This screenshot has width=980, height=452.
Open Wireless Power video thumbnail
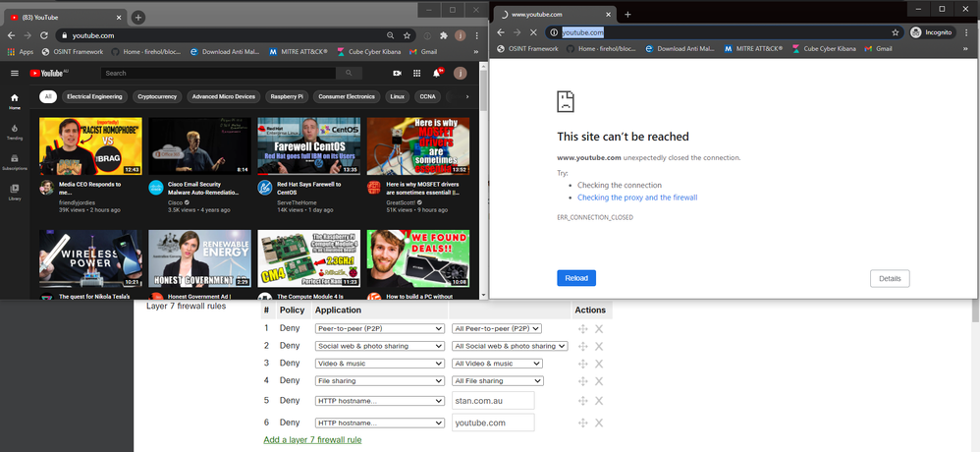(90, 258)
